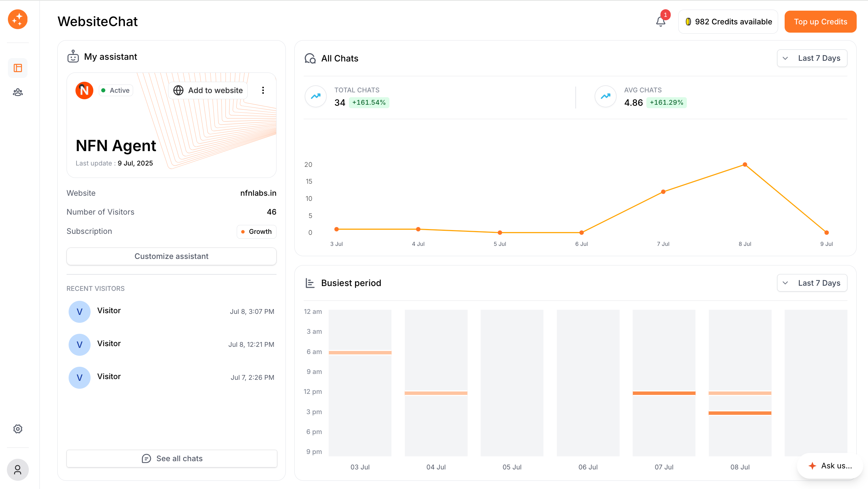Click the NFN Agent N avatar

(84, 90)
